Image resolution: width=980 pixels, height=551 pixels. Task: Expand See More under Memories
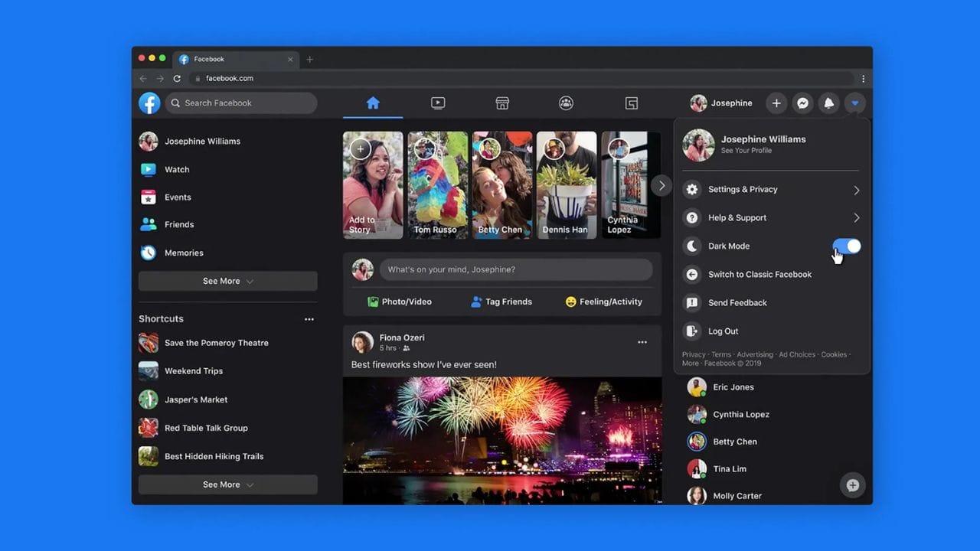227,281
